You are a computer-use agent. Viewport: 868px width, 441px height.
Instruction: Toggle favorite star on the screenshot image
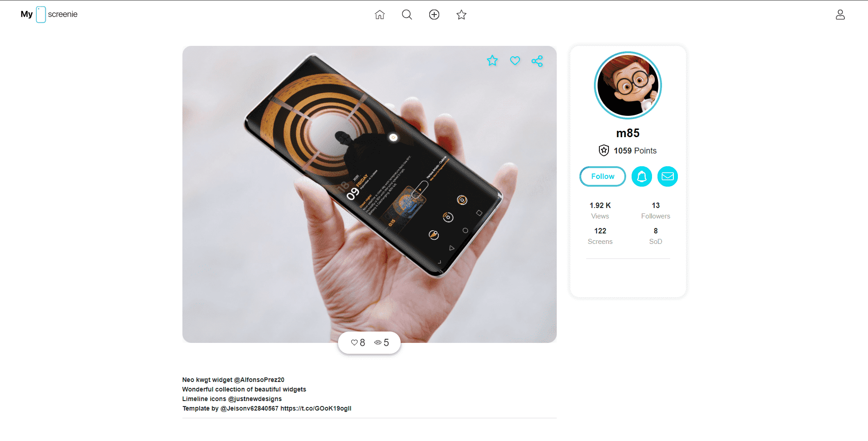[x=492, y=60]
